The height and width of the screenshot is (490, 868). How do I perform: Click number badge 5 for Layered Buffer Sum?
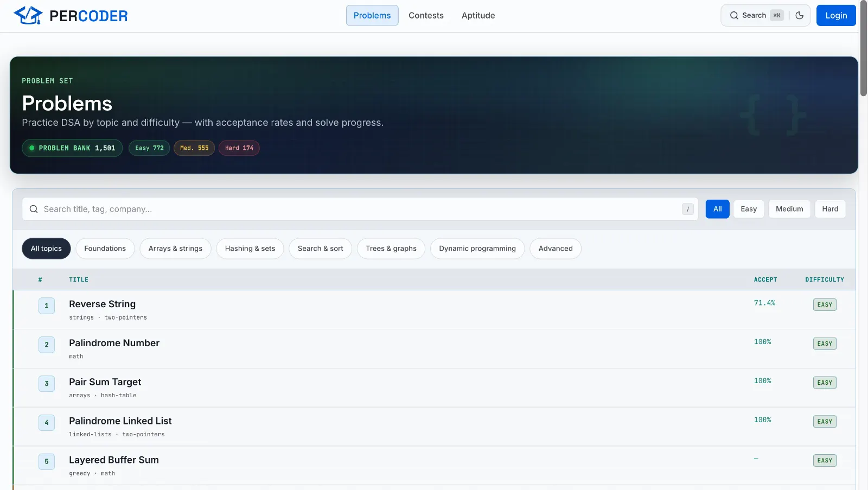click(x=47, y=462)
